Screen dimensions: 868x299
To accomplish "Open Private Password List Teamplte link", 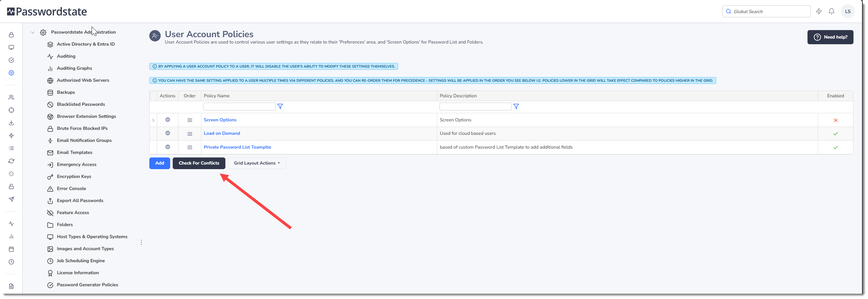I will 237,147.
